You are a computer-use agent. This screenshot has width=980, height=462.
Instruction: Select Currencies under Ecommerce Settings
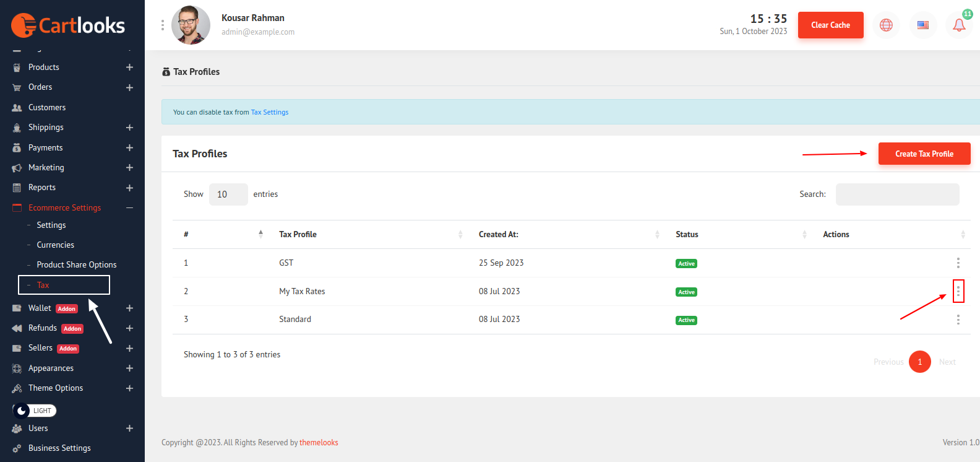coord(55,245)
